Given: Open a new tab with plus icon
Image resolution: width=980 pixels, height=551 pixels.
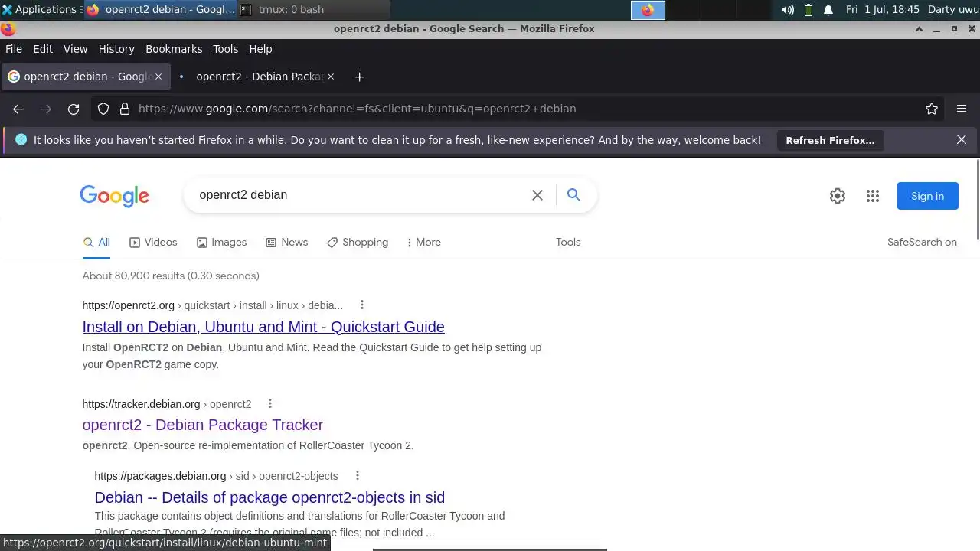Looking at the screenshot, I should 359,77.
